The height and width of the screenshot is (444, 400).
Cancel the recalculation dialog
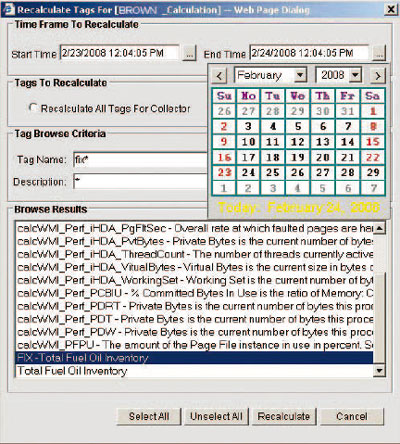point(352,416)
